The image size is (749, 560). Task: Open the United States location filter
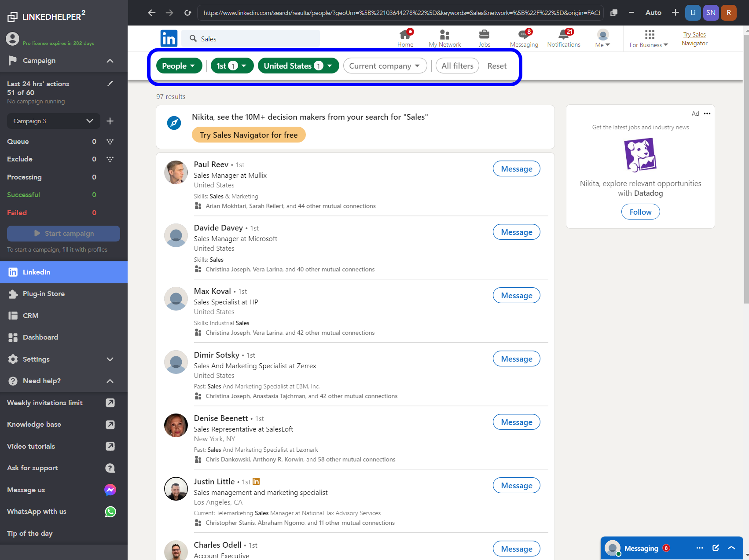298,66
